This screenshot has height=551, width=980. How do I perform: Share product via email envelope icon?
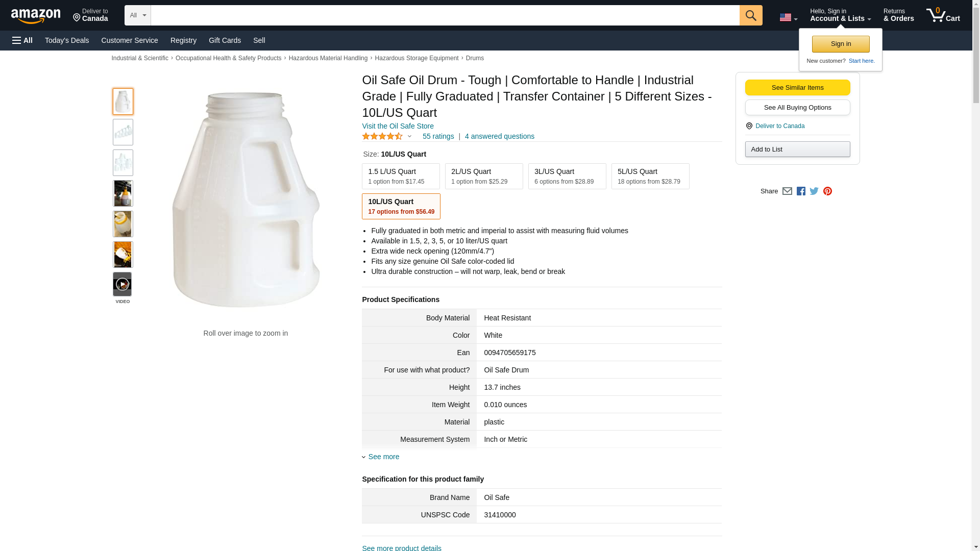click(x=787, y=191)
